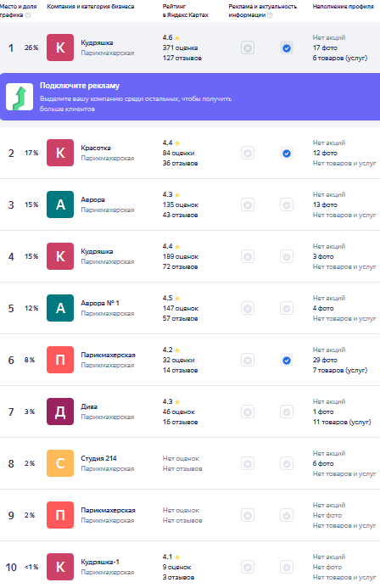Click the '43 отзывов' review count
380x588 pixels.
pos(181,215)
